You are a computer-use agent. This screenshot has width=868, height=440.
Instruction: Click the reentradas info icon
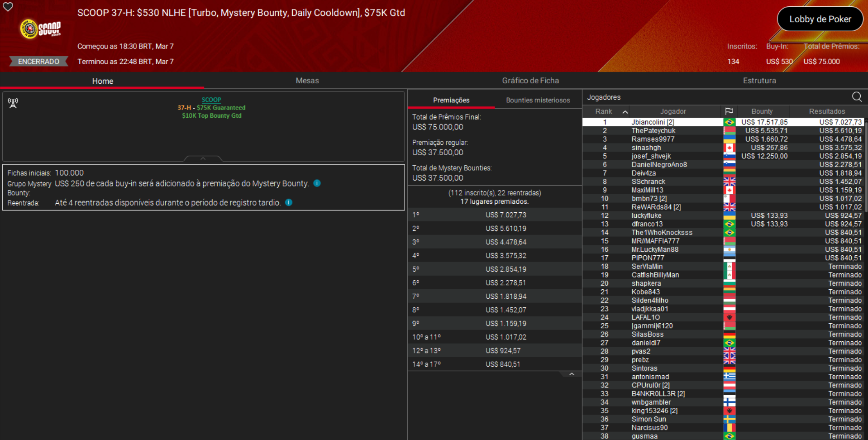(288, 202)
